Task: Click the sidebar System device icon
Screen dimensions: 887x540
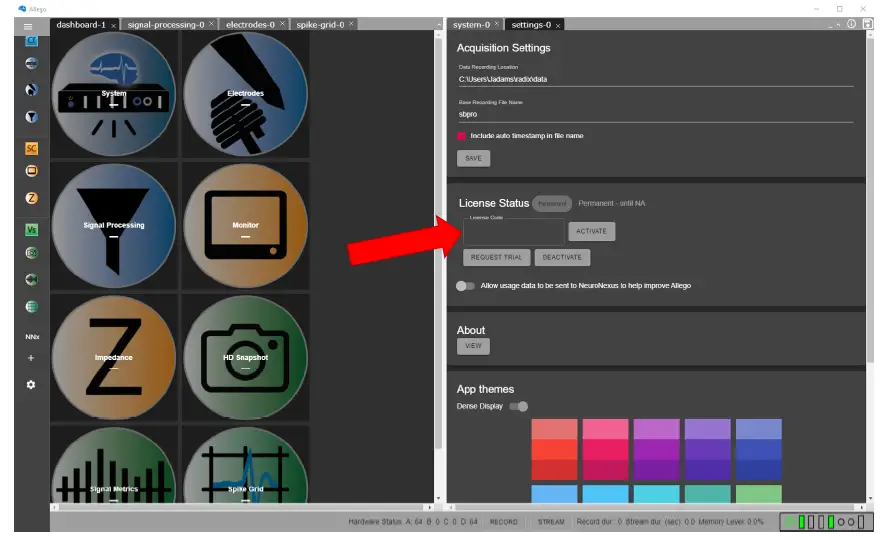Action: click(x=32, y=63)
